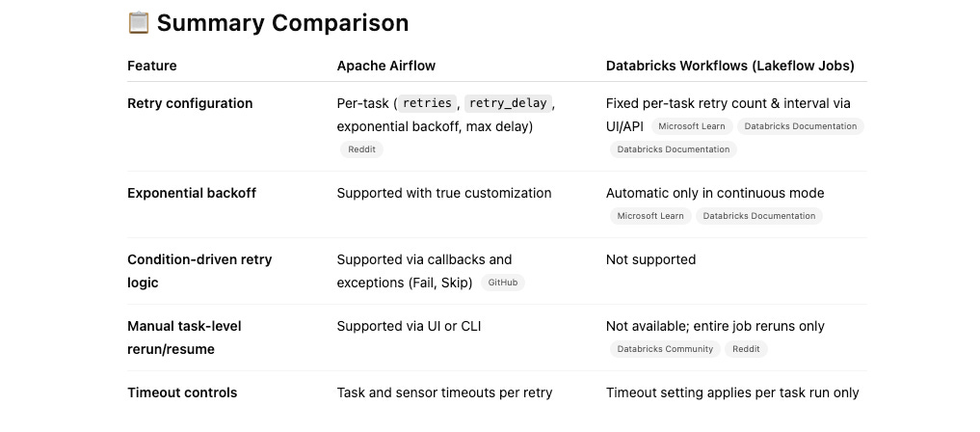This screenshot has width=980, height=432.
Task: Open the lower Databricks Documentation chip in Retry configuration row
Action: pyautogui.click(x=674, y=149)
